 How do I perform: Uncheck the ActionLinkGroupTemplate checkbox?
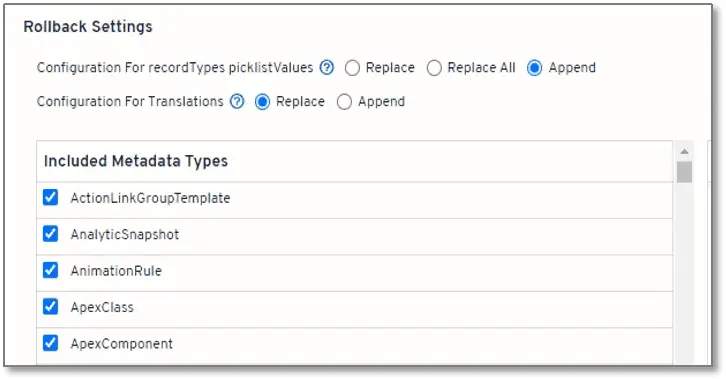[x=50, y=198]
